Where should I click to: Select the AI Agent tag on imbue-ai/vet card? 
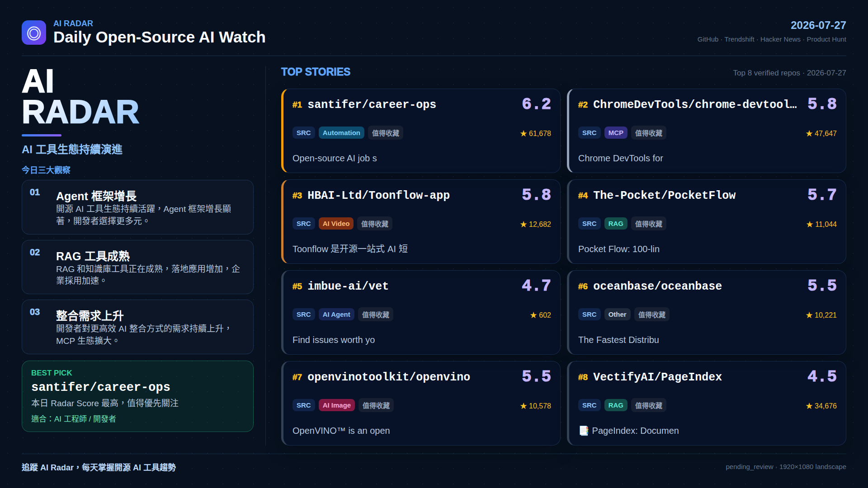point(336,314)
